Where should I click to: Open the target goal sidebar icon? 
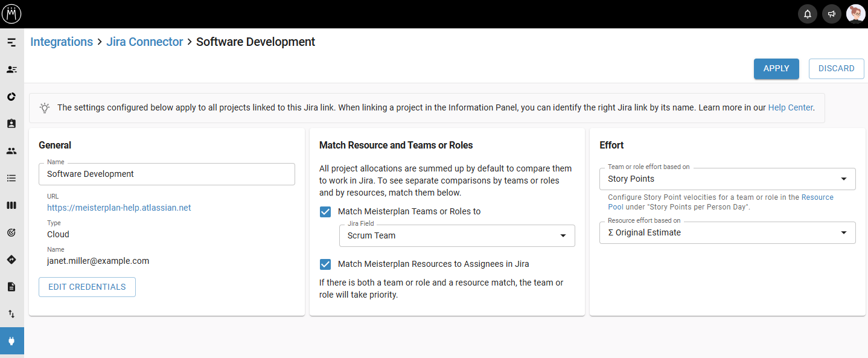tap(11, 232)
